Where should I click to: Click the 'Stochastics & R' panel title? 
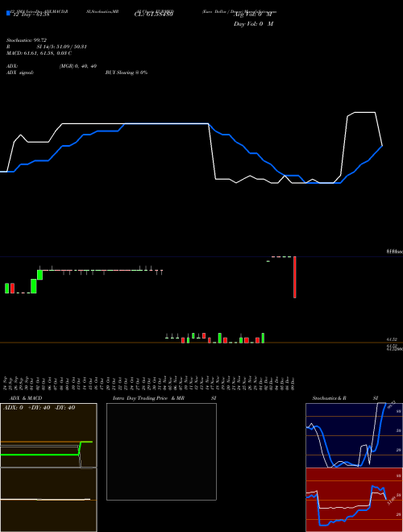(x=329, y=398)
